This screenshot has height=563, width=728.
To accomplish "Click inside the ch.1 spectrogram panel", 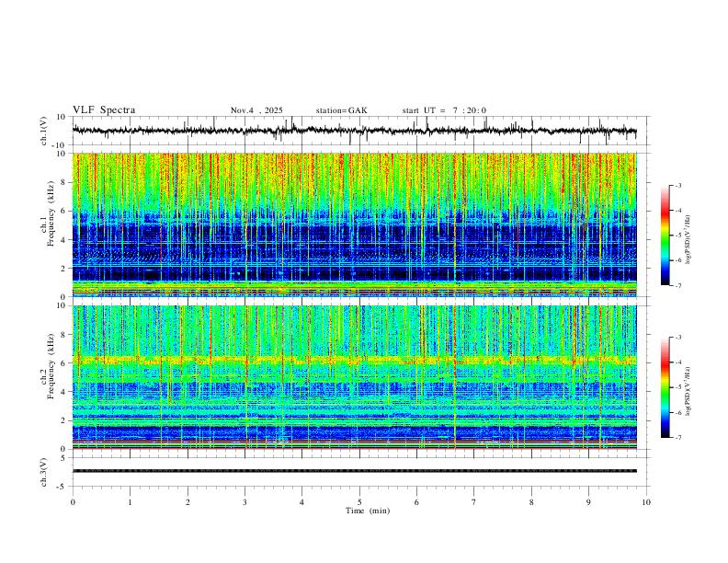I will (x=354, y=224).
